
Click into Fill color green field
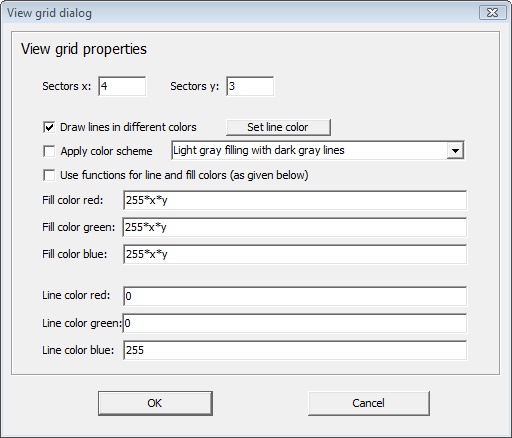coord(295,227)
